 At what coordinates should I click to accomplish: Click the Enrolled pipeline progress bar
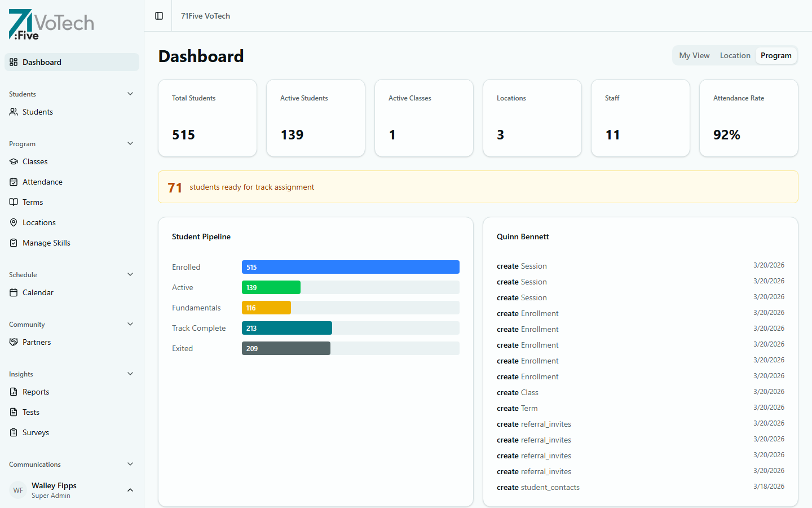(x=350, y=267)
